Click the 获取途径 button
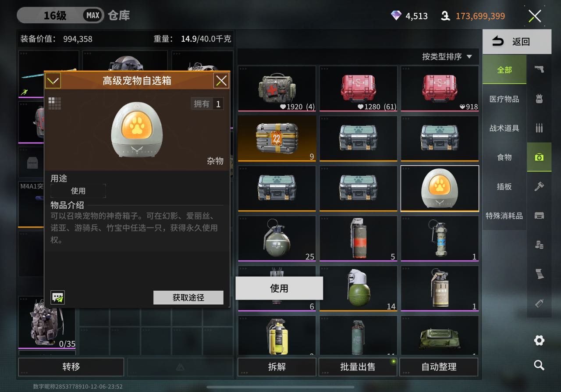 point(188,297)
